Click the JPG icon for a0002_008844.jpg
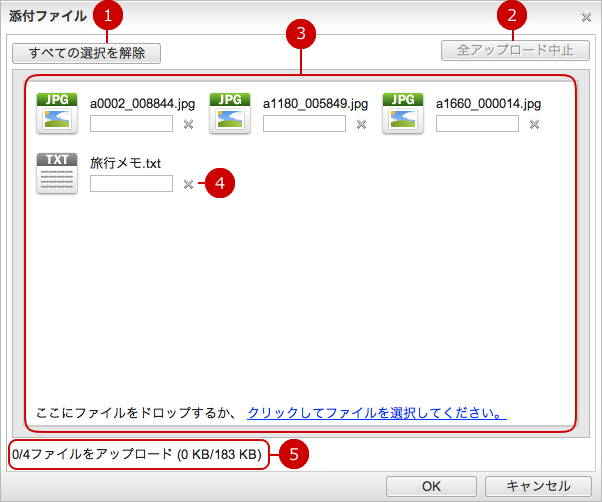This screenshot has width=602, height=502. pos(57,113)
